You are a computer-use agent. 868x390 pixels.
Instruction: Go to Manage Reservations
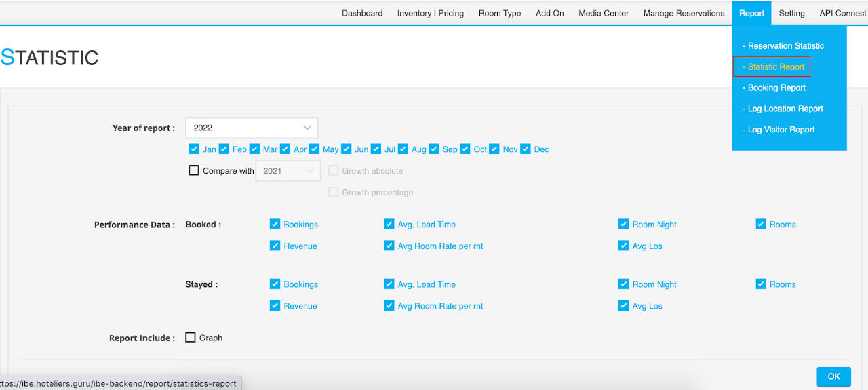(684, 13)
